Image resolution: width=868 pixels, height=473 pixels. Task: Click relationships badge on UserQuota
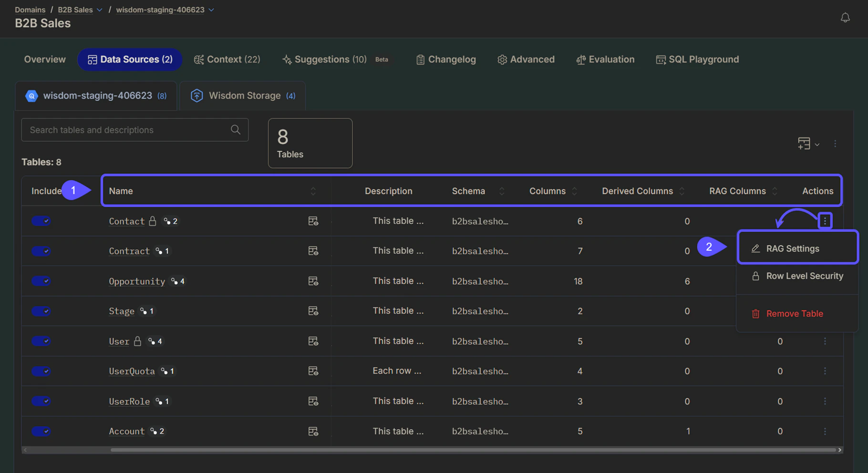pos(168,371)
